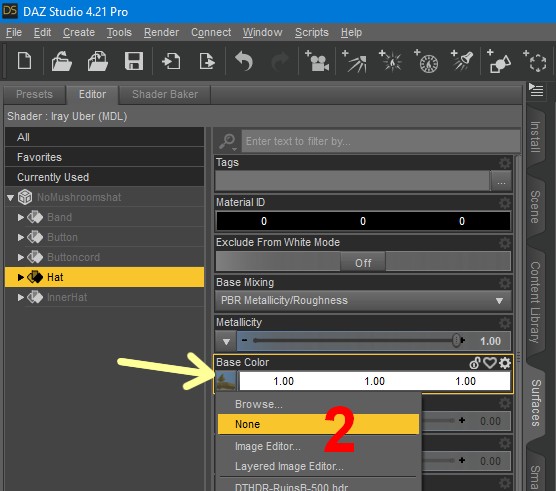The width and height of the screenshot is (556, 491).
Task: Open Image Editor... from popup menu
Action: 318,446
